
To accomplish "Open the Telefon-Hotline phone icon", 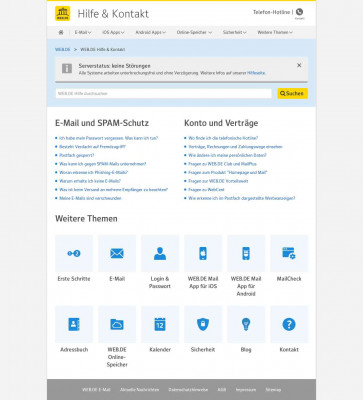I will pyautogui.click(x=299, y=12).
